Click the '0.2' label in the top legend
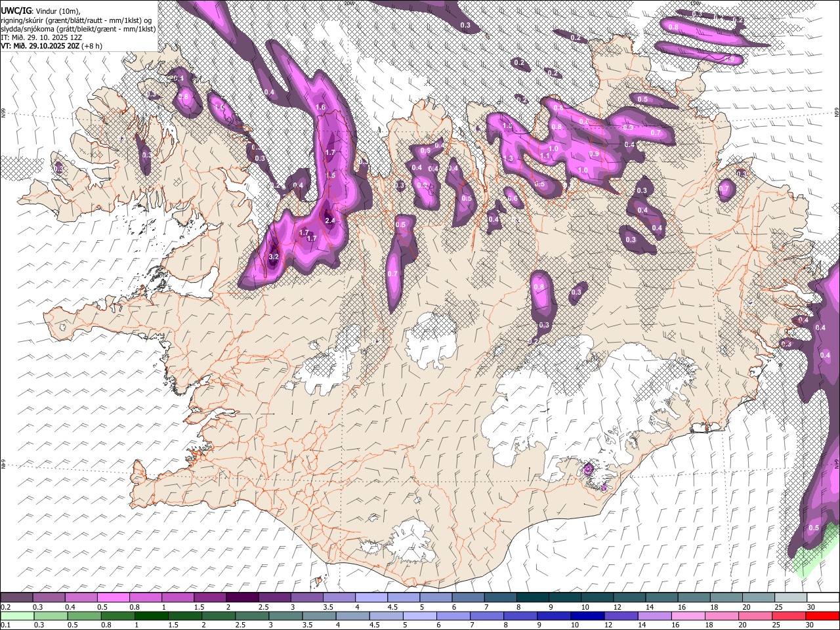 (x=6, y=607)
